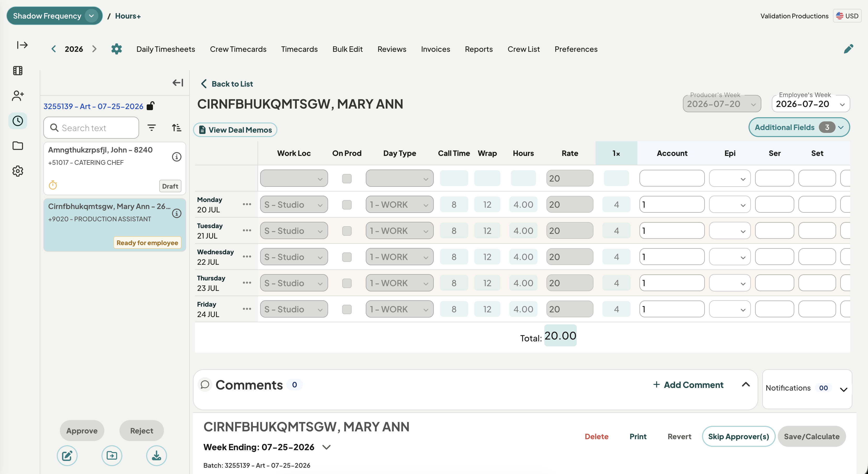The height and width of the screenshot is (474, 868).
Task: Switch to Crew Timecards tab
Action: point(238,49)
